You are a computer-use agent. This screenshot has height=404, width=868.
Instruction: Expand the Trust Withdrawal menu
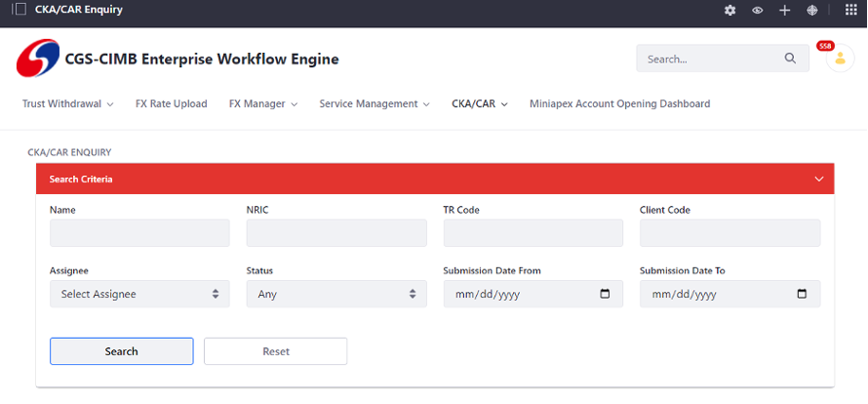pyautogui.click(x=68, y=103)
